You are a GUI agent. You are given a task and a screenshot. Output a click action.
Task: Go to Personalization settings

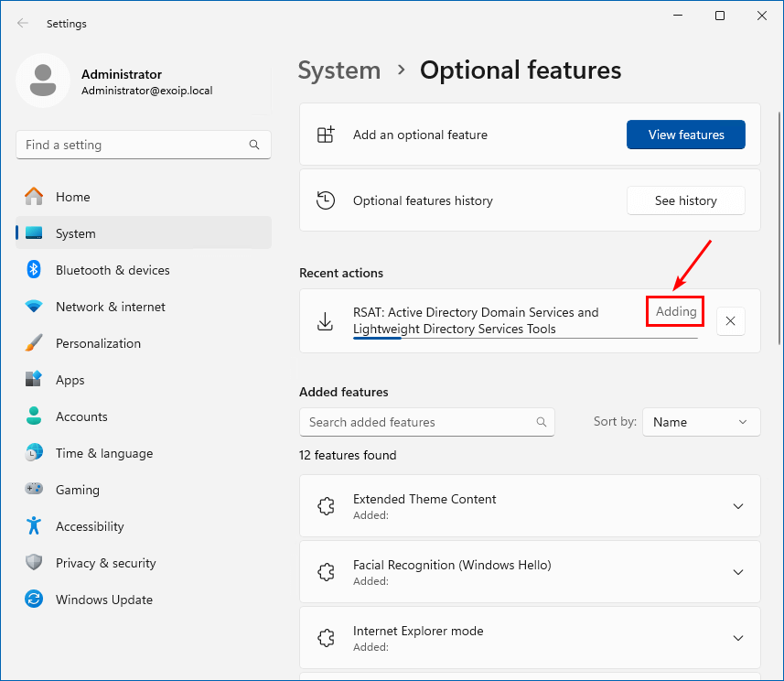tap(98, 343)
